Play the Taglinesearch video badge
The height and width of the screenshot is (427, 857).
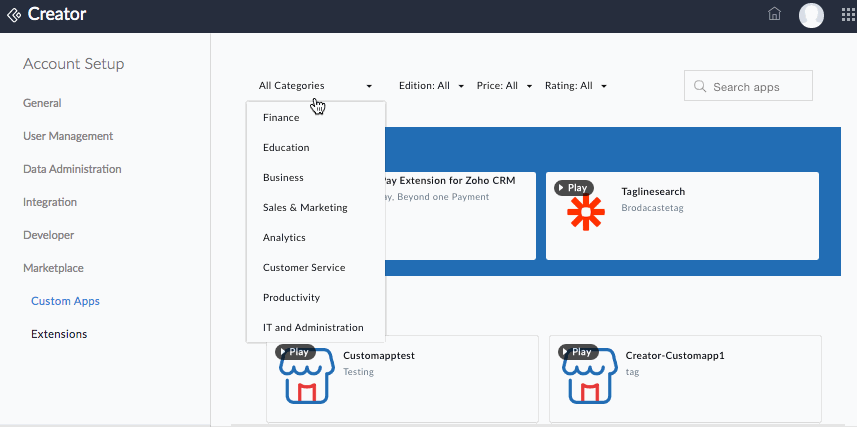tap(573, 188)
